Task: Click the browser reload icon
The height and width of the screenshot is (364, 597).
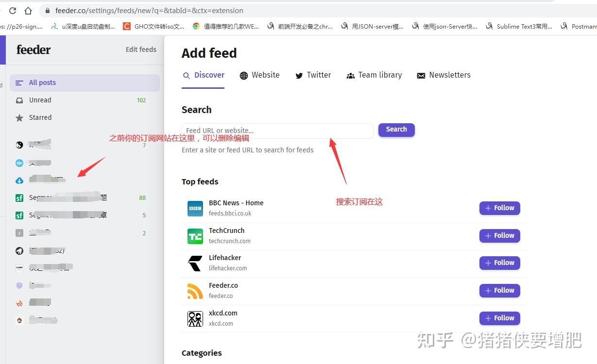Action: pos(13,10)
